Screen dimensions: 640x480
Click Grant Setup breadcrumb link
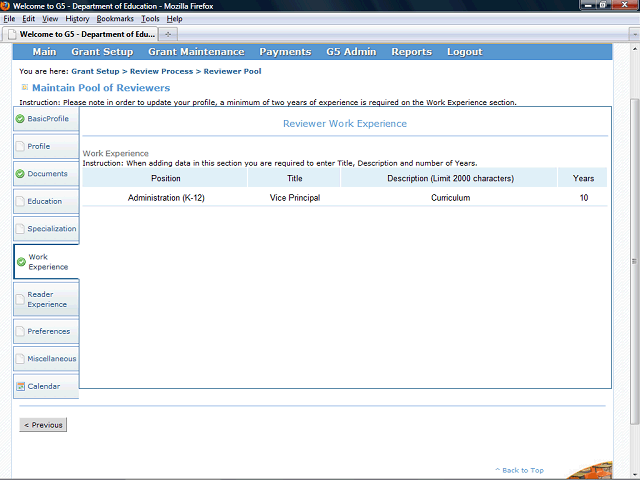coord(95,71)
